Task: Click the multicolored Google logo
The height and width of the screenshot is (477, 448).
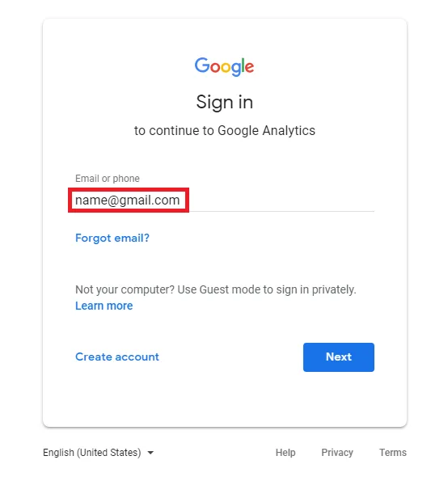Action: pos(224,66)
